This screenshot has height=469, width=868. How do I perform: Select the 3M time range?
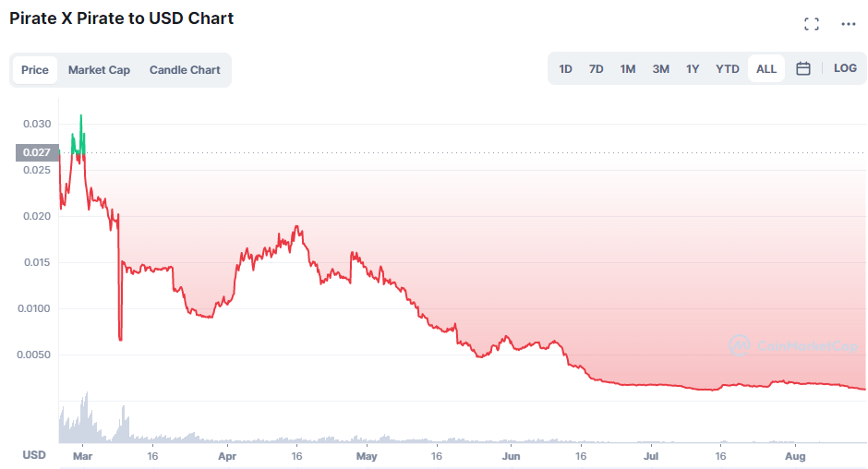coord(661,68)
